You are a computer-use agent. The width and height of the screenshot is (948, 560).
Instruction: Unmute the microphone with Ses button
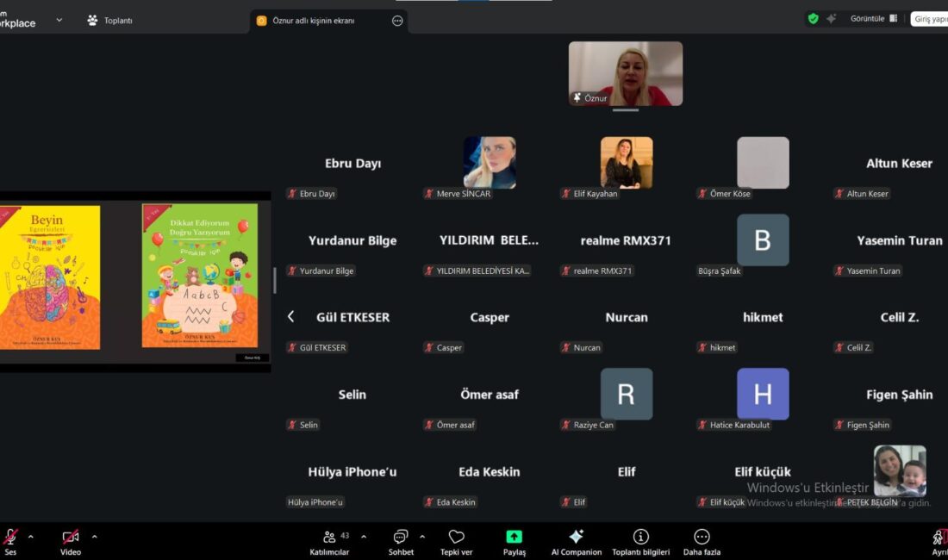[x=10, y=538]
